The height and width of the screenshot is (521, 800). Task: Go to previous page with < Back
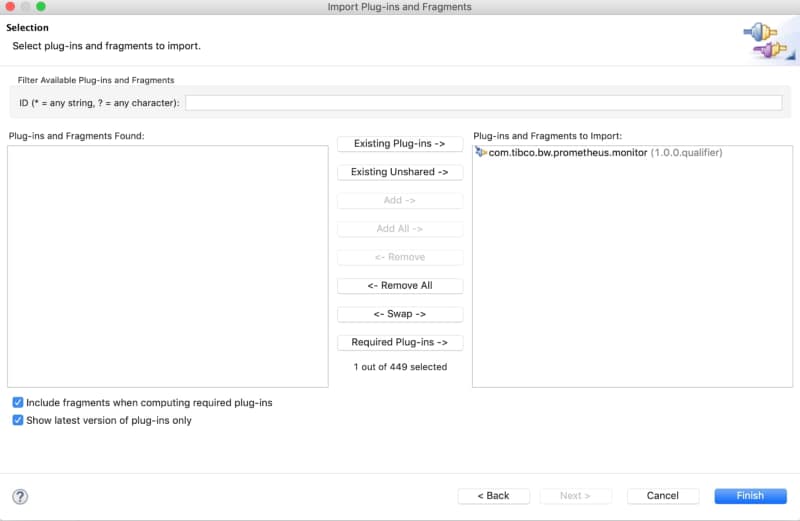tap(493, 496)
